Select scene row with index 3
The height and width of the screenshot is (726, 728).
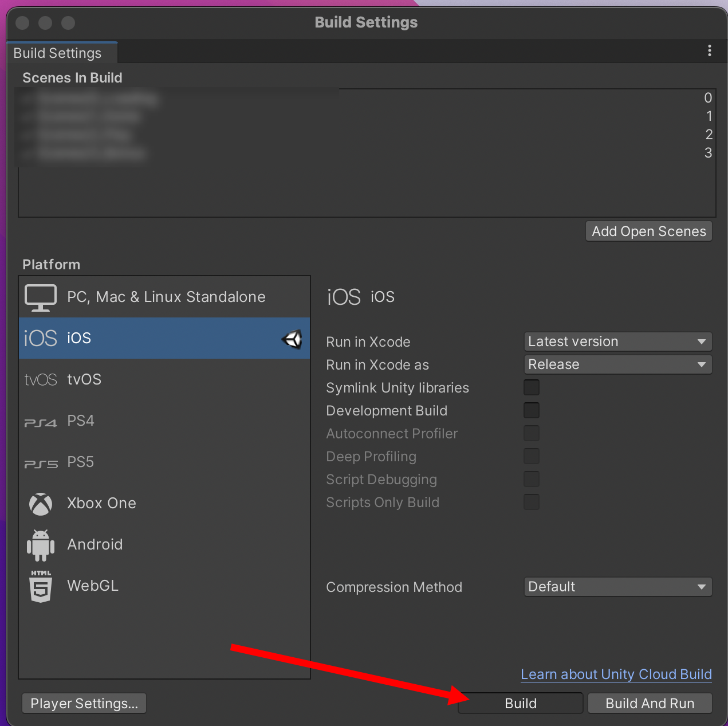click(x=367, y=153)
